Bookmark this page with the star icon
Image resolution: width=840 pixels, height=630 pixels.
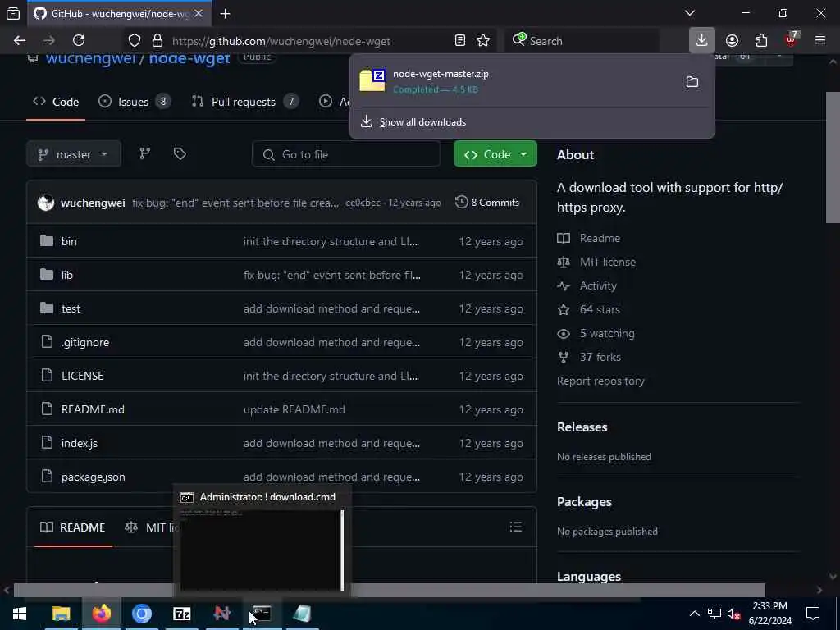click(483, 41)
